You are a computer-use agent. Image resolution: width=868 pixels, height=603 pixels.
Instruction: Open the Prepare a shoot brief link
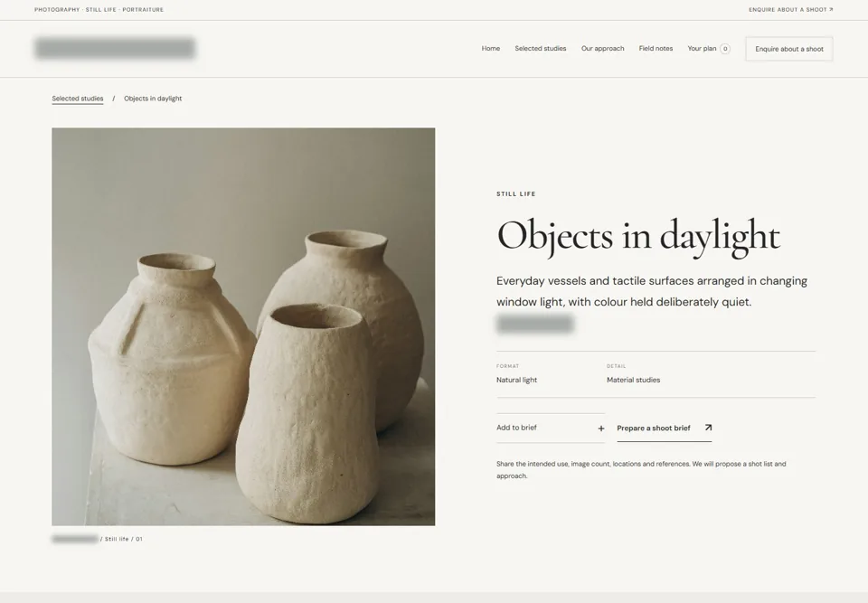(665, 428)
